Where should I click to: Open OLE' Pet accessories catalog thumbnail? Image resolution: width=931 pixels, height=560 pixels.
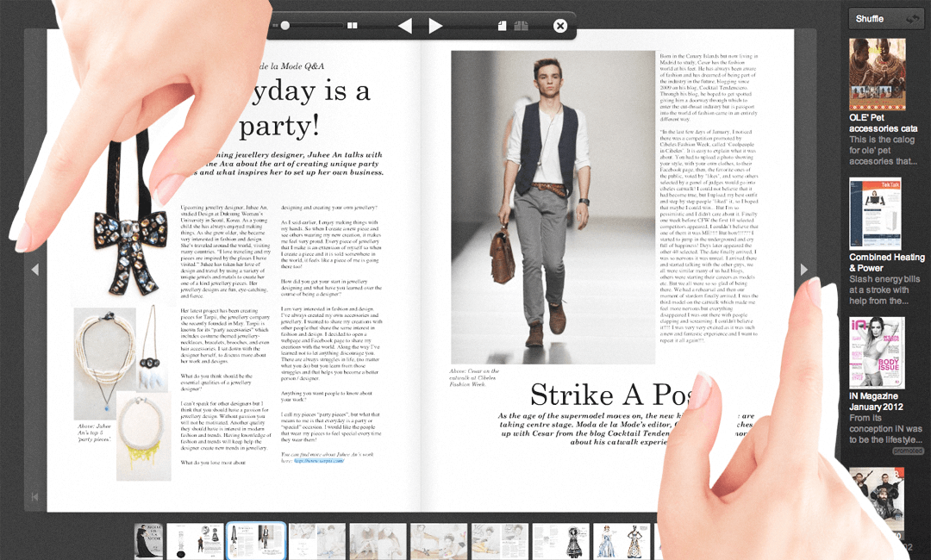pyautogui.click(x=878, y=74)
